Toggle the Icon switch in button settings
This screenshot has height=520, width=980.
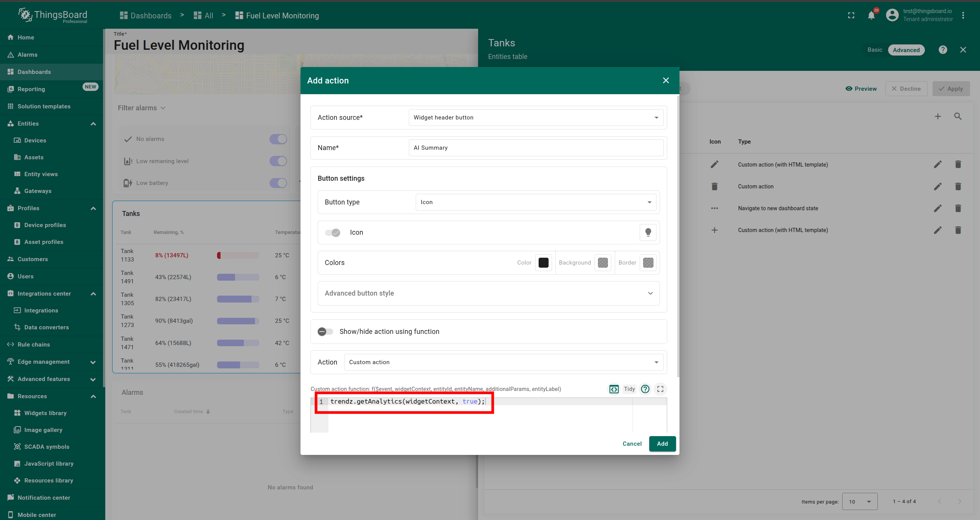tap(332, 232)
